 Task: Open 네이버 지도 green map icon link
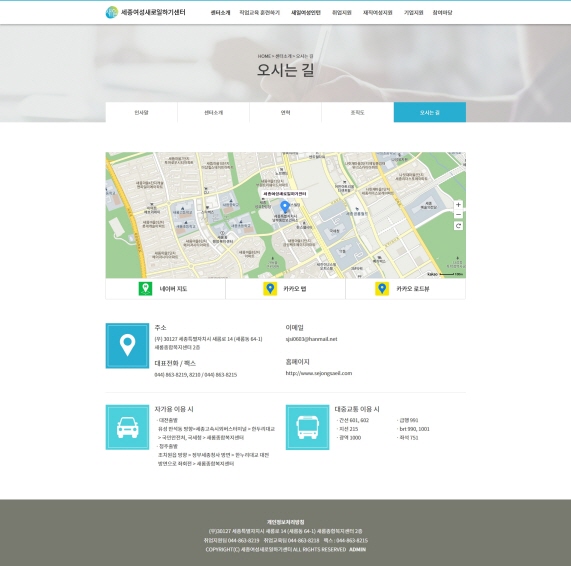point(146,288)
